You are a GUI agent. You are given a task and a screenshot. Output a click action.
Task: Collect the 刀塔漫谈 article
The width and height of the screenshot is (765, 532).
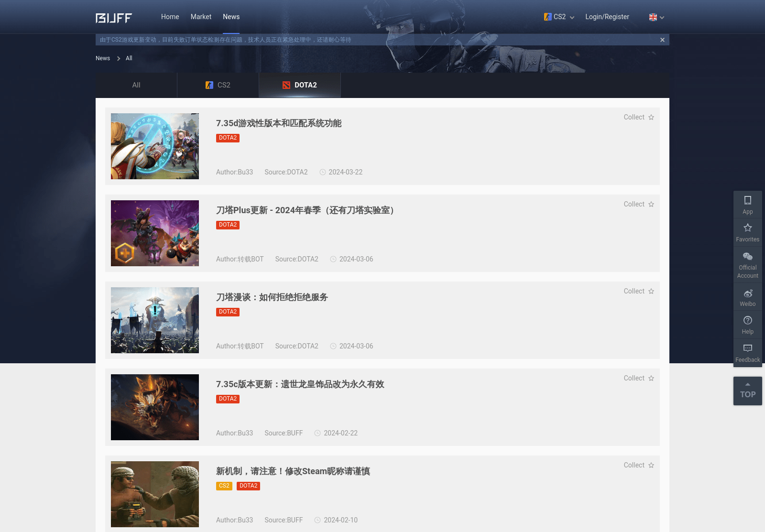(x=639, y=291)
